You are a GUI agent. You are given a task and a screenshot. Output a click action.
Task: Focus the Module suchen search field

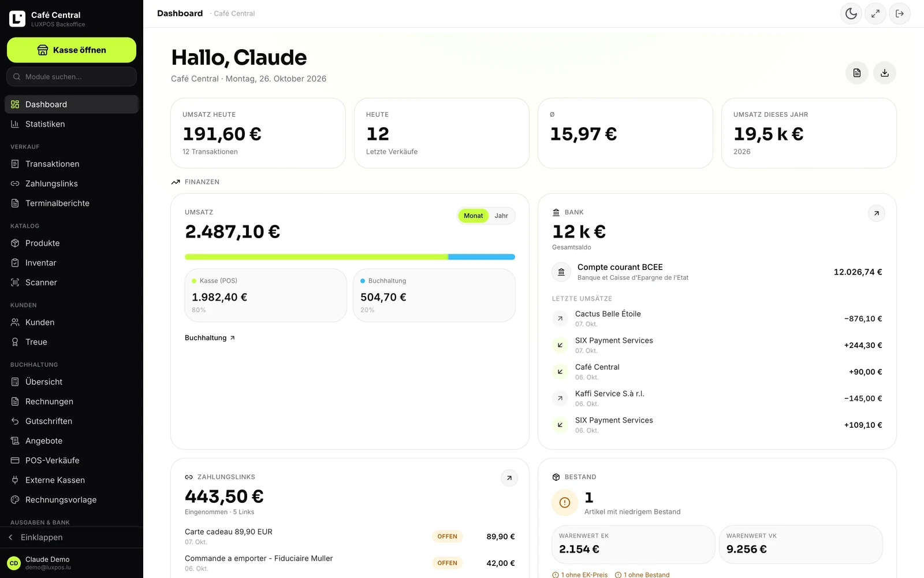72,76
